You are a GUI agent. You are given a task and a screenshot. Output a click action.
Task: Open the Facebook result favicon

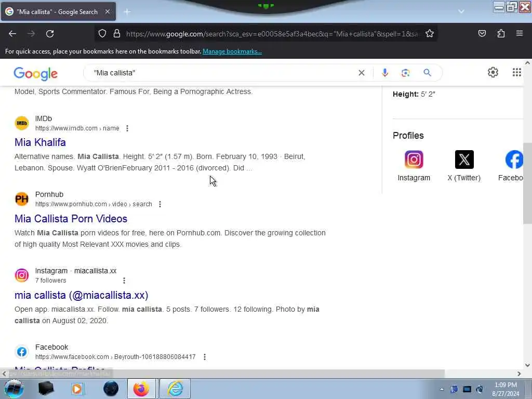click(22, 352)
